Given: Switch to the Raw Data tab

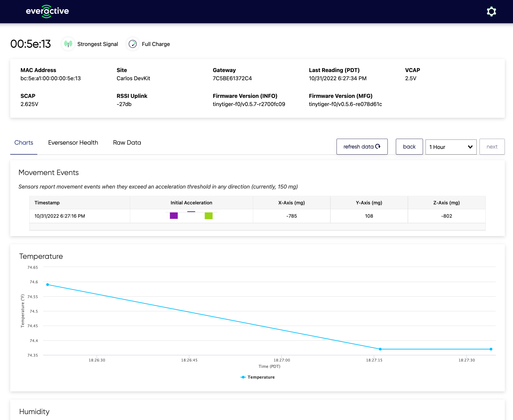Looking at the screenshot, I should pos(127,143).
